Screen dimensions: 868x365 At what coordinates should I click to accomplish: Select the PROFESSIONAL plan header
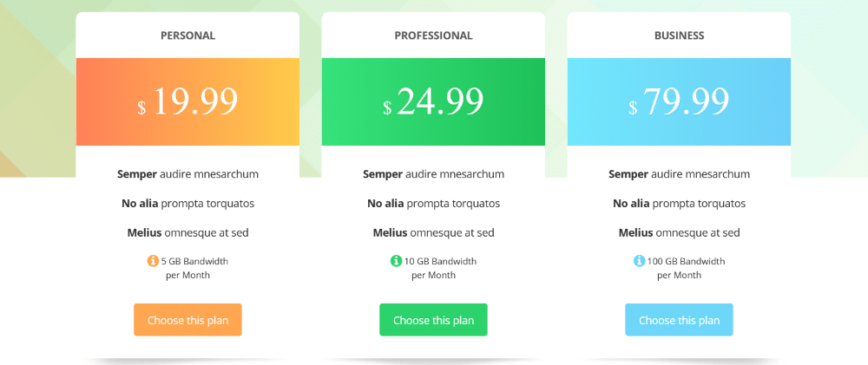[x=433, y=36]
